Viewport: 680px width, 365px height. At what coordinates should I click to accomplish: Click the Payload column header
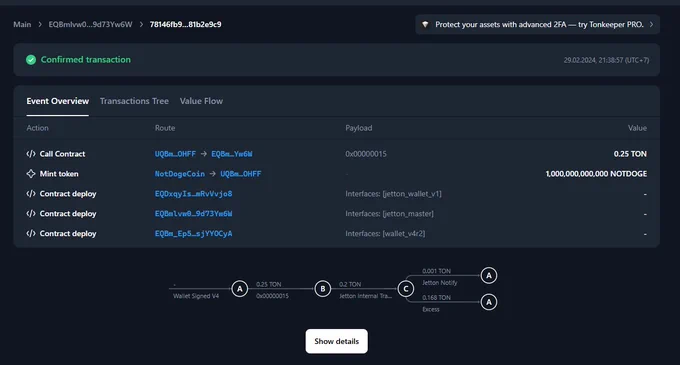point(359,128)
